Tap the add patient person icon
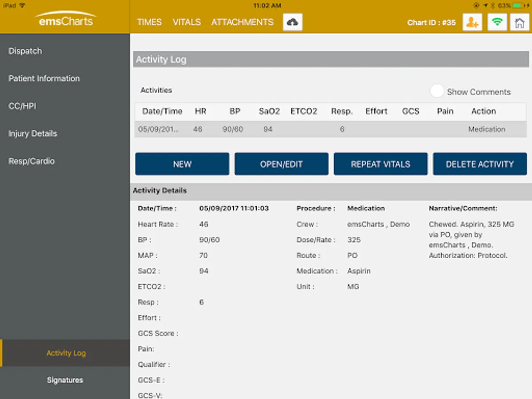Screen dimensions: 532x399 [x=473, y=22]
